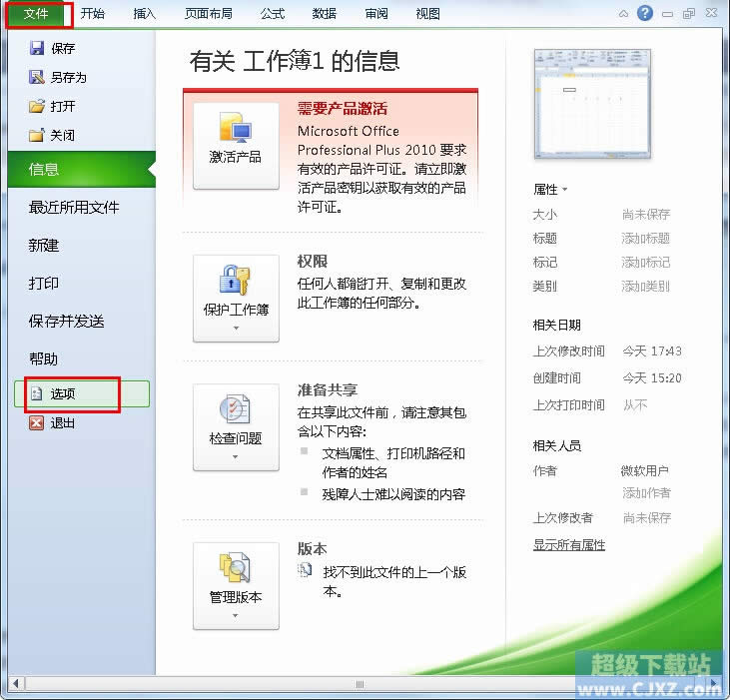This screenshot has width=730, height=700.
Task: Click the author name 微软用户
Action: pyautogui.click(x=644, y=471)
